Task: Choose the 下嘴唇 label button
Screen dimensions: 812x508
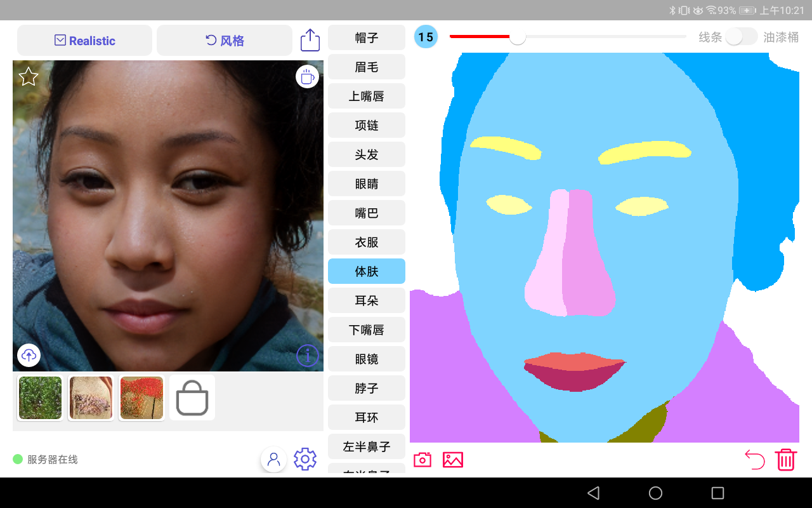Action: click(x=367, y=330)
